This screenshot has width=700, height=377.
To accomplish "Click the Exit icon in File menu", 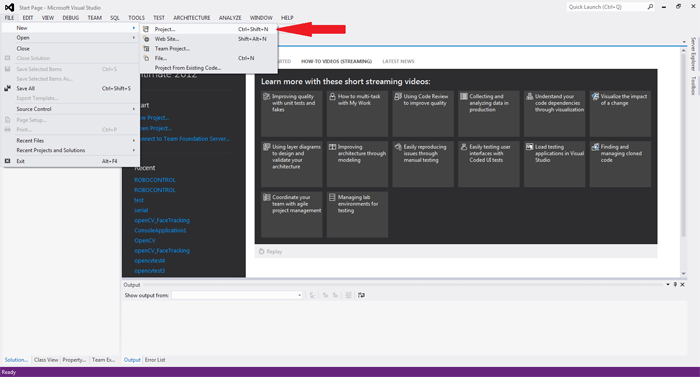I will 7,161.
